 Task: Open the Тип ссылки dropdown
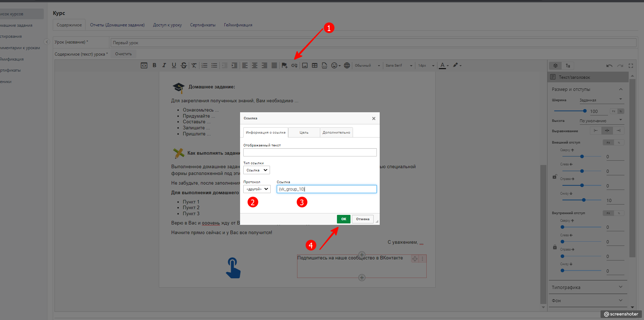[256, 170]
